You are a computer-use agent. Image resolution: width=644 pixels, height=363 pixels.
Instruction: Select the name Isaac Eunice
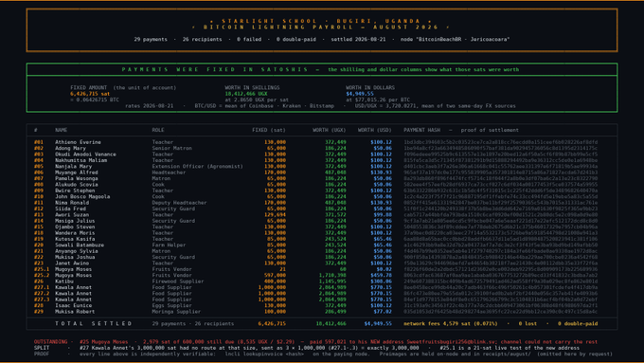74,305
